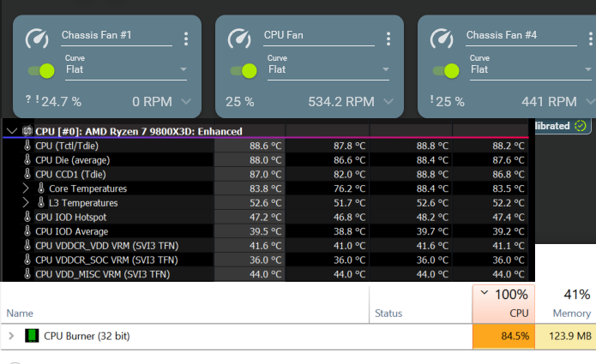Collapse the AMD Ryzen 7 9800X3D sensor group
Image resolution: width=596 pixels, height=364 pixels.
point(12,131)
